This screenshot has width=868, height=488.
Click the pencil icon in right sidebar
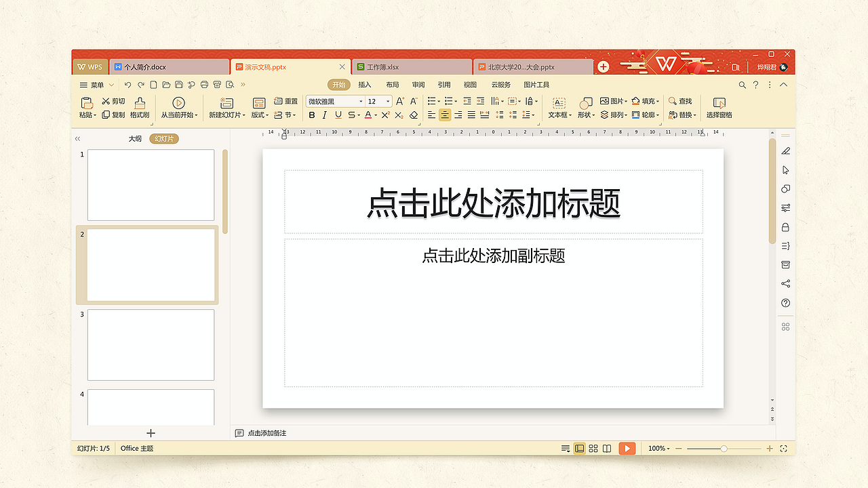coord(786,150)
